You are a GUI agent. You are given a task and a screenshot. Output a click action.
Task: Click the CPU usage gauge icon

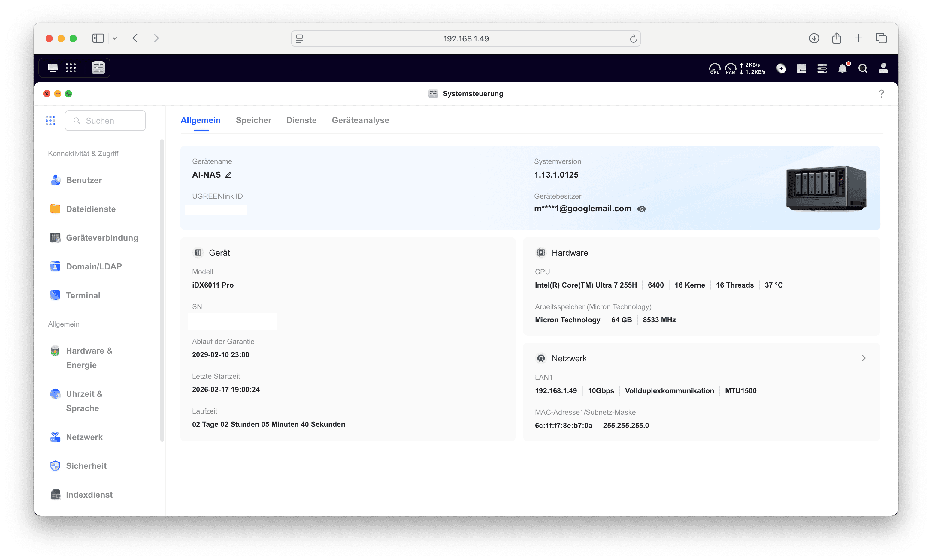(x=715, y=68)
